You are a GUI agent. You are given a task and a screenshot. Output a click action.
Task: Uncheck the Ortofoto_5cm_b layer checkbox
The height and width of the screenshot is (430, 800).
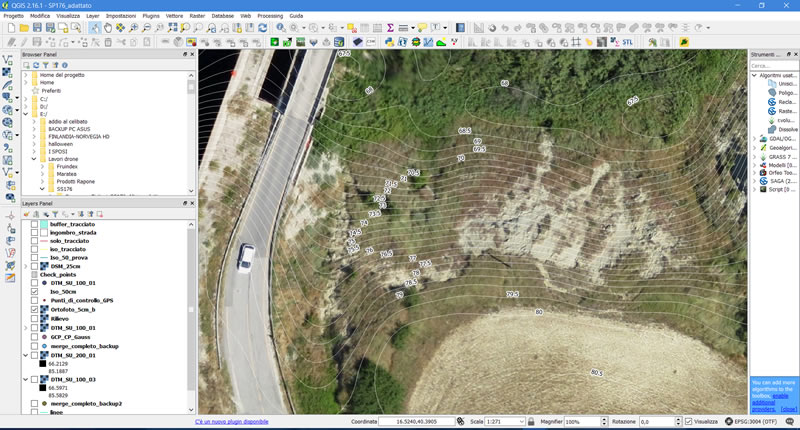[34, 310]
